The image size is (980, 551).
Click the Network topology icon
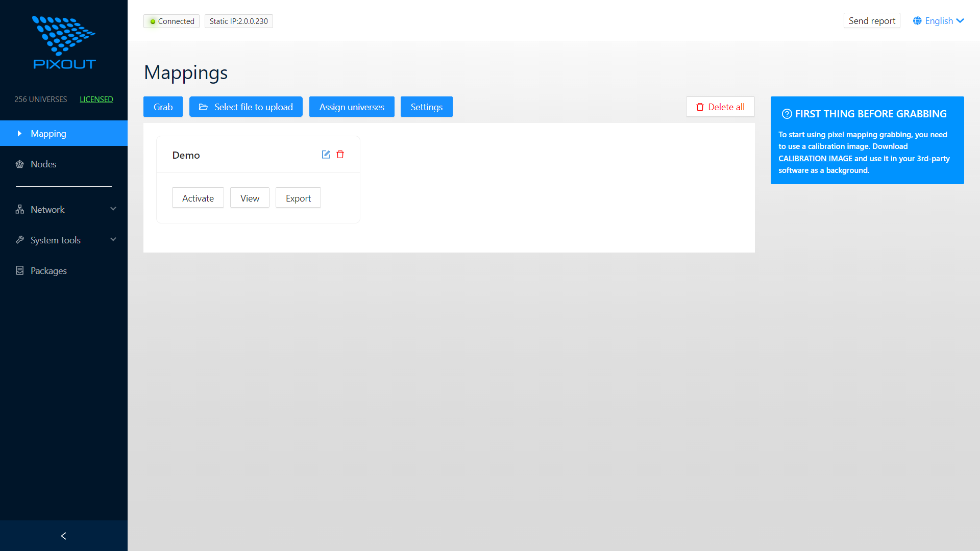point(19,209)
